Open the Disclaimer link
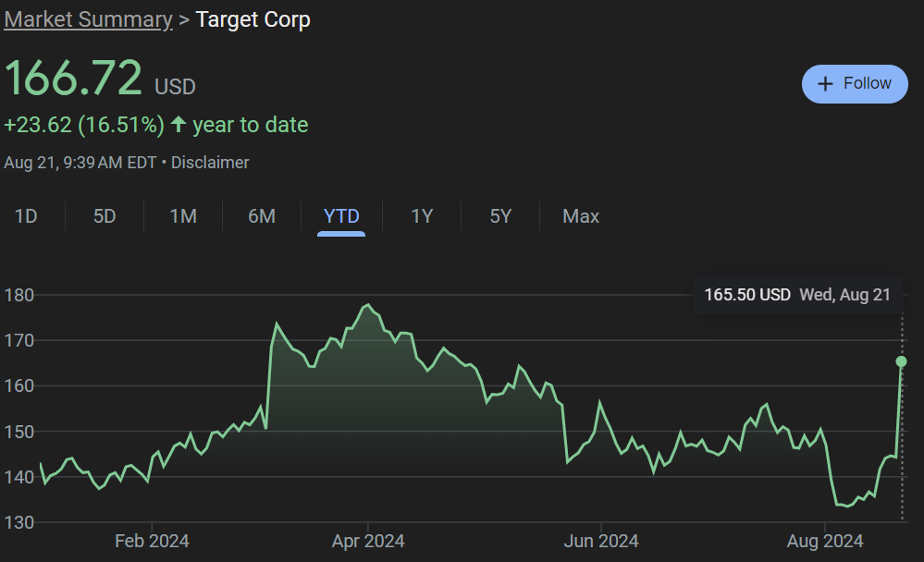The height and width of the screenshot is (562, 924). [x=210, y=163]
